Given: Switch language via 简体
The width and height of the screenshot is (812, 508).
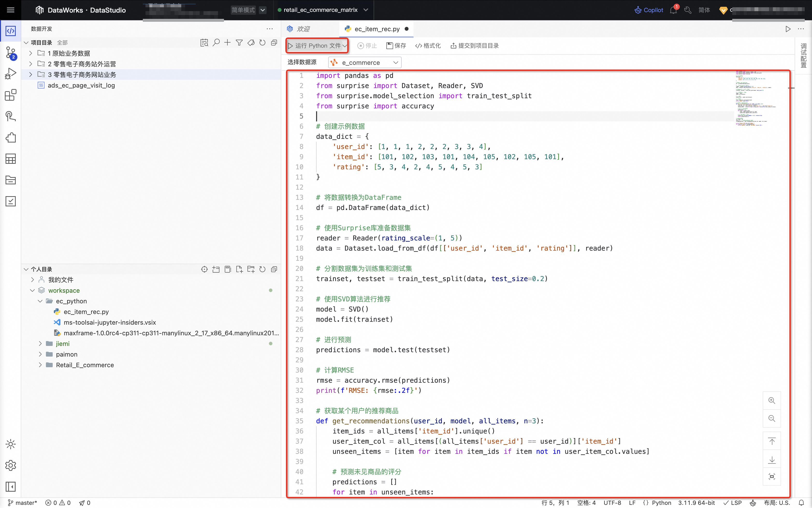Looking at the screenshot, I should coord(704,10).
